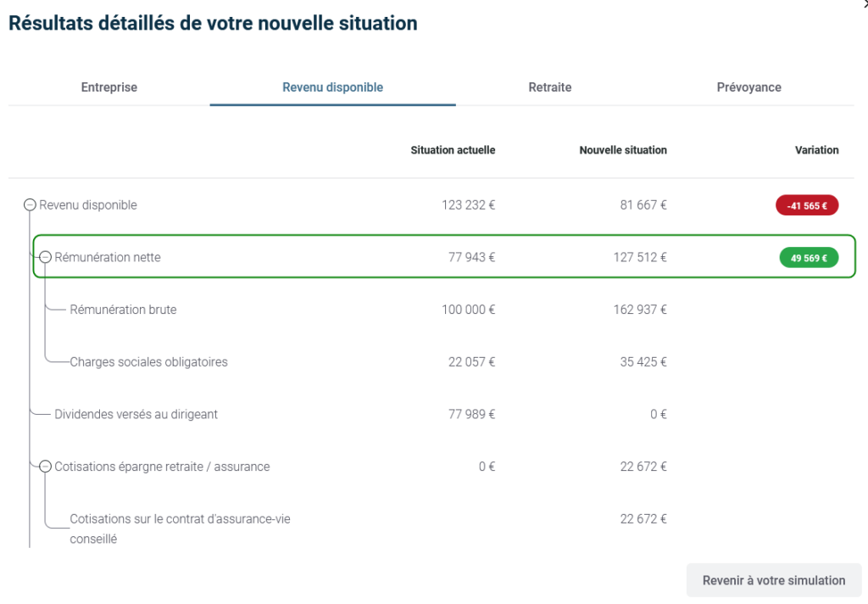Click Dividendes versés au dirigeant row
The width and height of the screenshot is (868, 604).
[x=136, y=414]
